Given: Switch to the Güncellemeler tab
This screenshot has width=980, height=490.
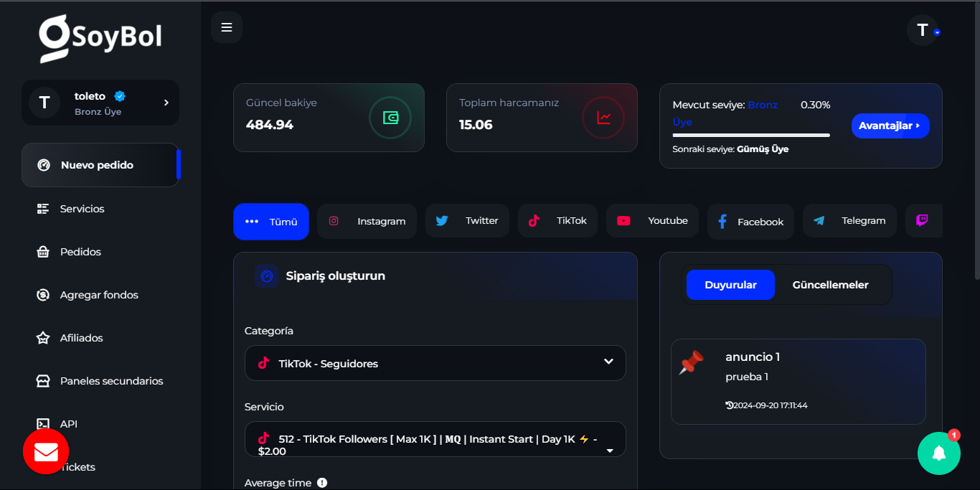Looking at the screenshot, I should (830, 285).
